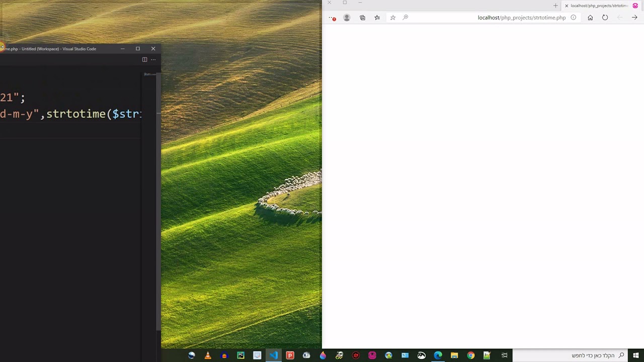Screen dimensions: 644x362
Task: Open VS Code editor More Actions menu
Action: pos(153,59)
